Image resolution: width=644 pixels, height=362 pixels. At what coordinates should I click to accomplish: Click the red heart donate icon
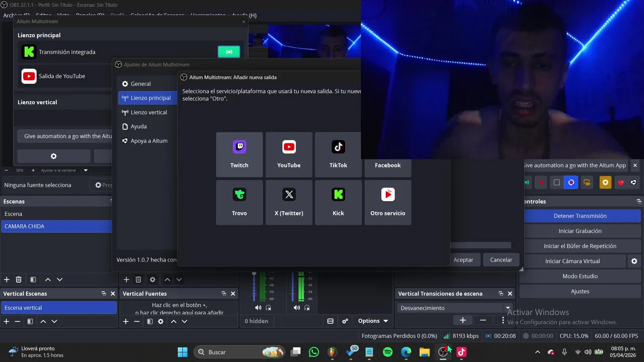[620, 183]
